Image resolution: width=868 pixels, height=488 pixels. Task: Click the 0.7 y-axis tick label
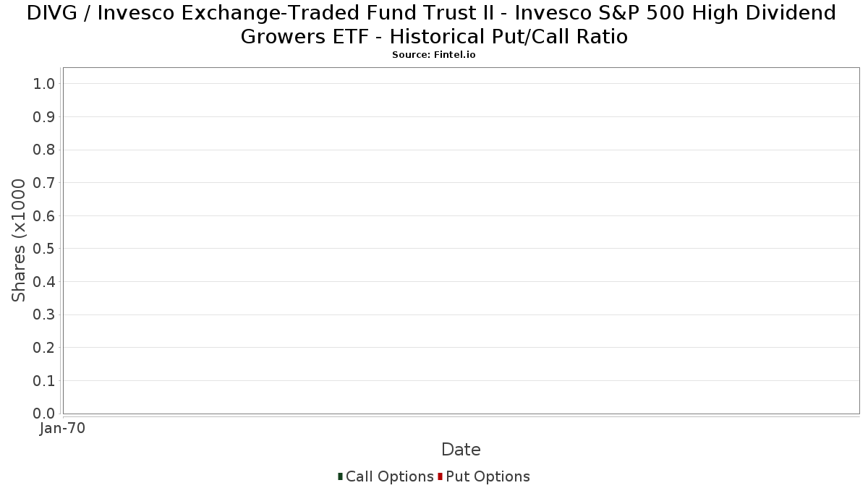pyautogui.click(x=44, y=183)
